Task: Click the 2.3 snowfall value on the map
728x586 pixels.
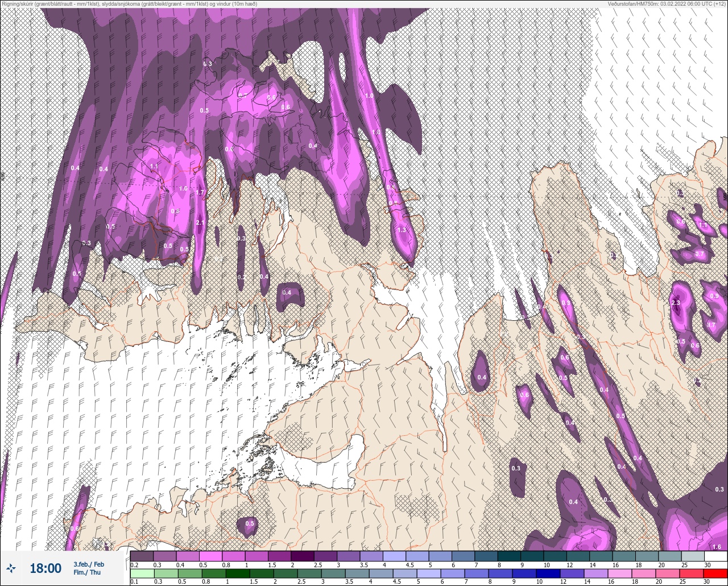Action: click(676, 303)
